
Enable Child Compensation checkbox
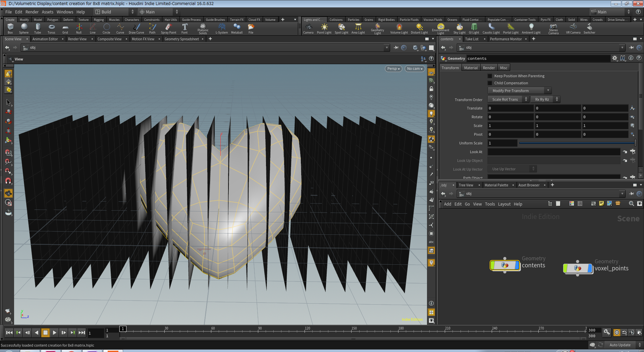[x=490, y=83]
